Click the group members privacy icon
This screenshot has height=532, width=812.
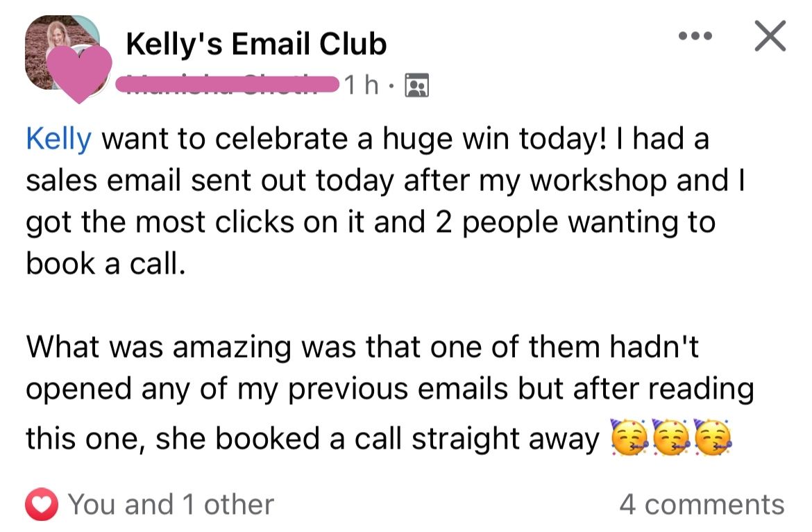[x=417, y=85]
